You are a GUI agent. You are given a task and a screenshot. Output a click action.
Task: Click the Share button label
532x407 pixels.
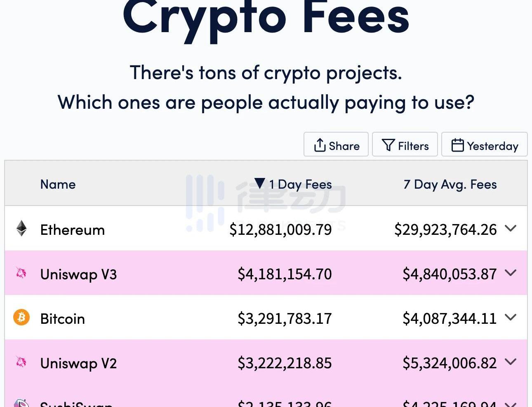344,146
